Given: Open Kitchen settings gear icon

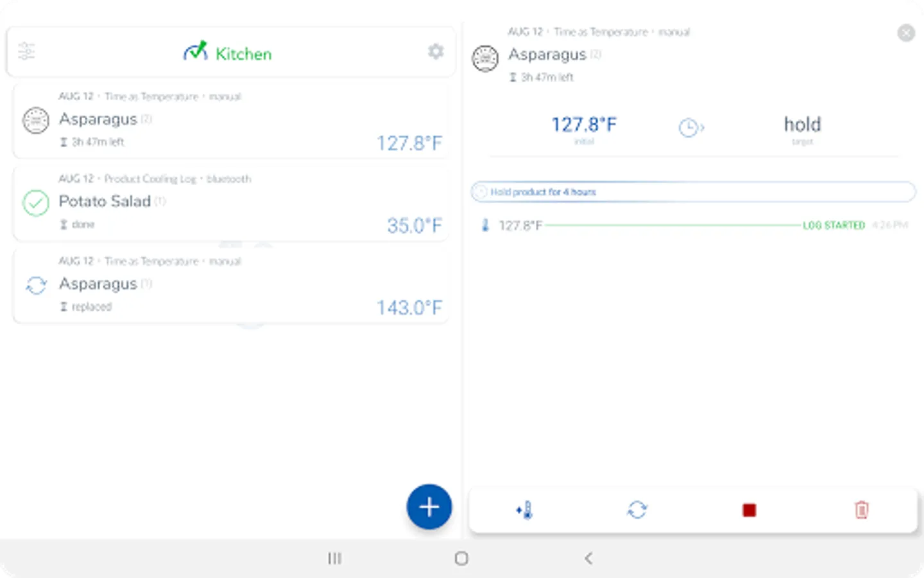Looking at the screenshot, I should [x=436, y=51].
